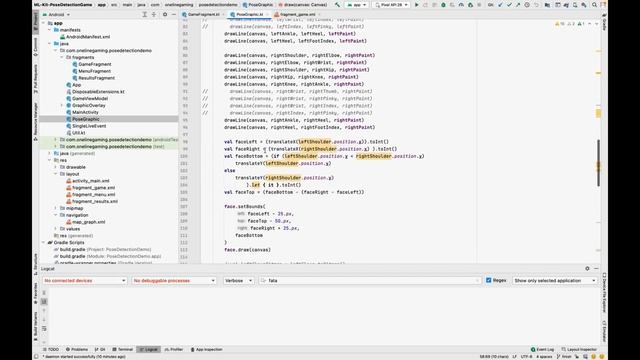Open the Terminal tool window tab
The image size is (640, 360).
tap(123, 349)
